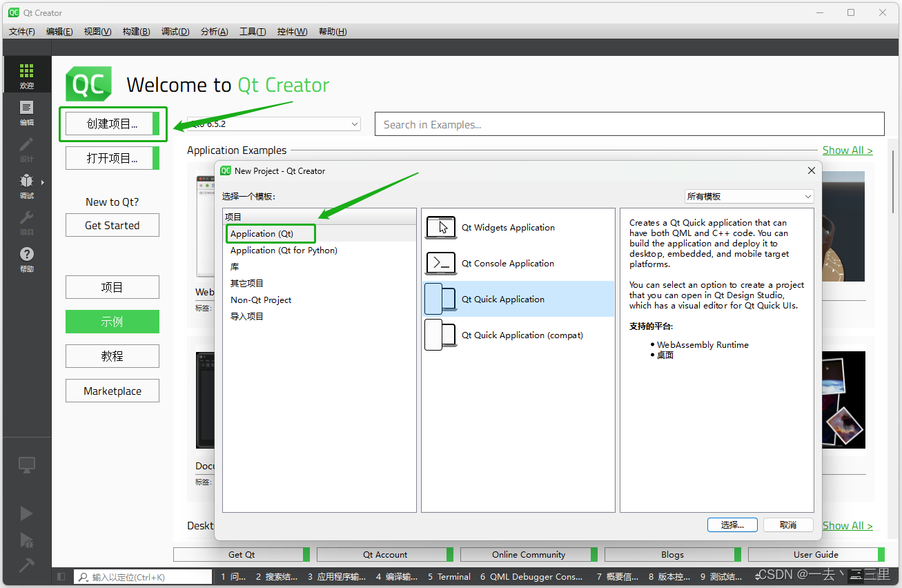This screenshot has width=902, height=588.
Task: Open the 2 搜索结果 output pane
Action: click(x=277, y=576)
